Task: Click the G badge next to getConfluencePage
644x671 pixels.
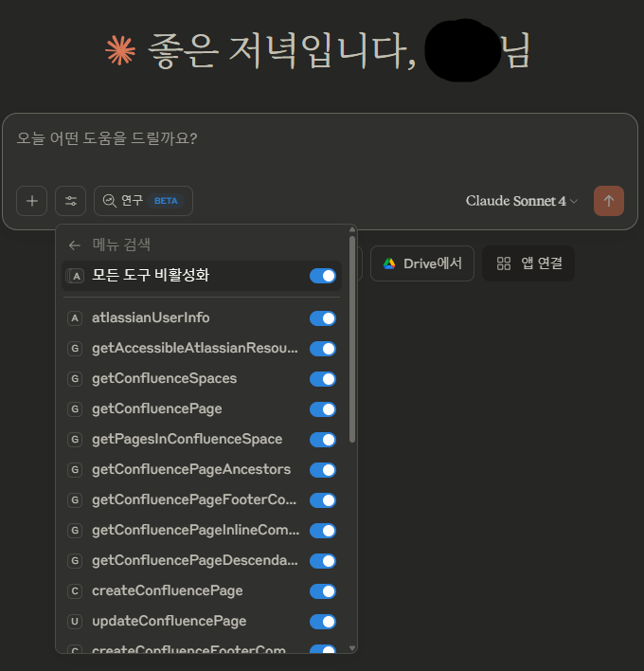Action: point(75,409)
